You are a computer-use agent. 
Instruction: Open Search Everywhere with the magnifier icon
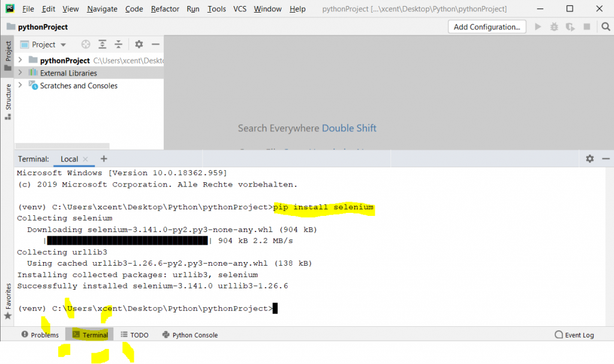pos(606,26)
